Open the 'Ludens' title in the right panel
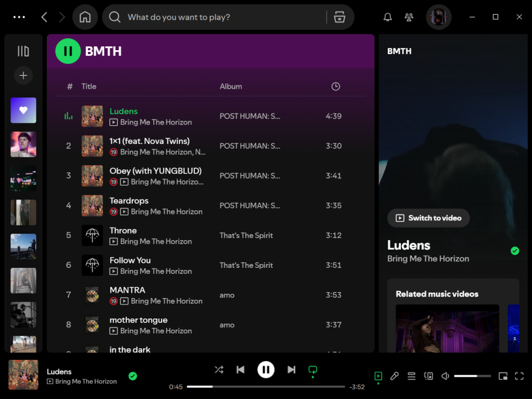The width and height of the screenshot is (532, 399). point(409,245)
